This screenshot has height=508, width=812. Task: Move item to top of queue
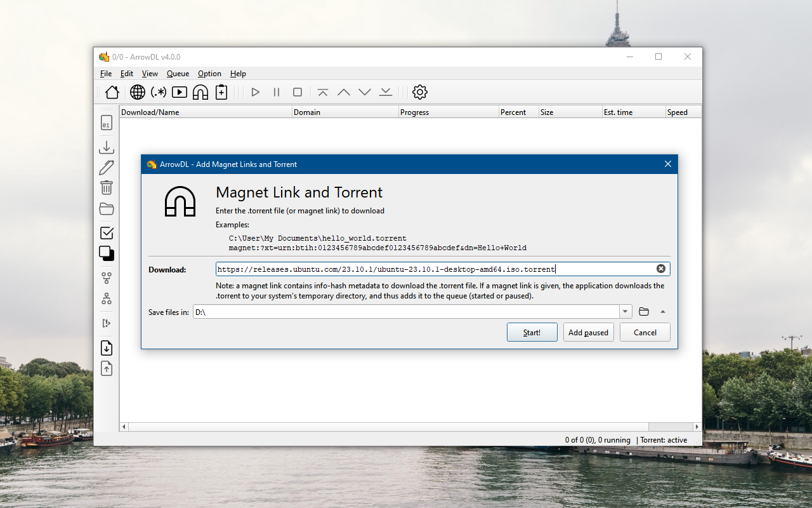click(x=322, y=92)
